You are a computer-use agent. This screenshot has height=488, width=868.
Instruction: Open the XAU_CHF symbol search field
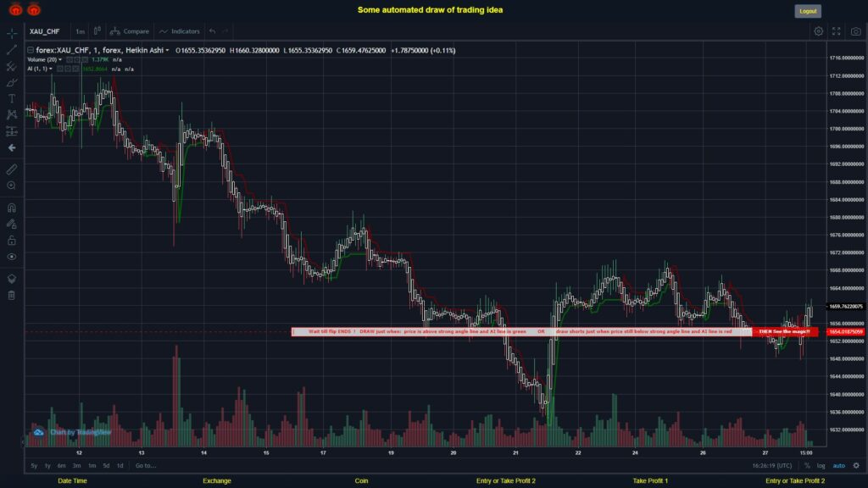point(45,31)
